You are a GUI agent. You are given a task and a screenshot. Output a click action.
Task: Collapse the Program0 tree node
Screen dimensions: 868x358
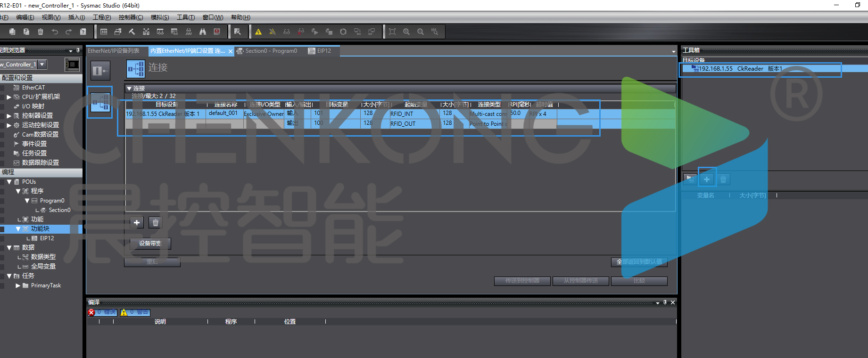coord(27,201)
